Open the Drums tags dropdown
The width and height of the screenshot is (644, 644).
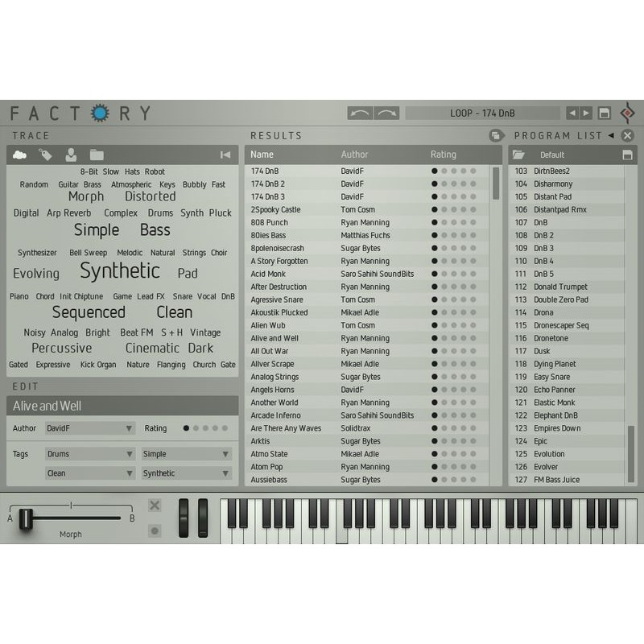coord(89,453)
